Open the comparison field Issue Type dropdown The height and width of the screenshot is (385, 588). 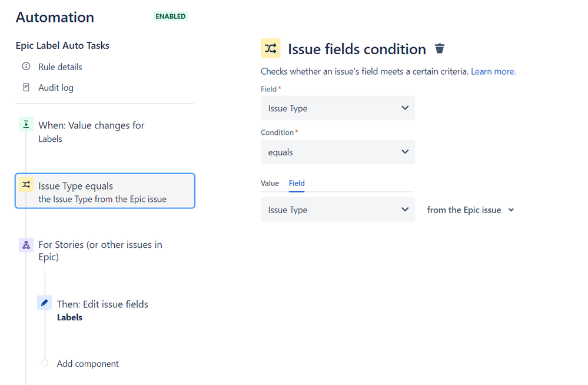click(337, 210)
